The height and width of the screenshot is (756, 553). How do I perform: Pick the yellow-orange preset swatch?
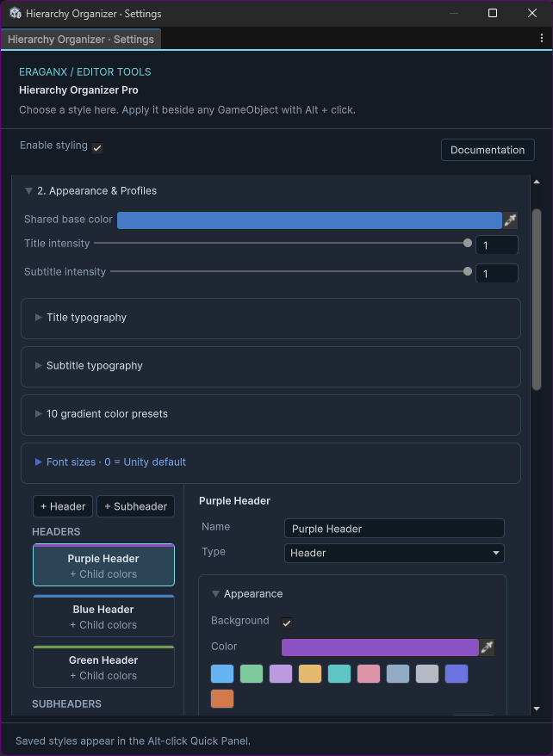coord(310,673)
